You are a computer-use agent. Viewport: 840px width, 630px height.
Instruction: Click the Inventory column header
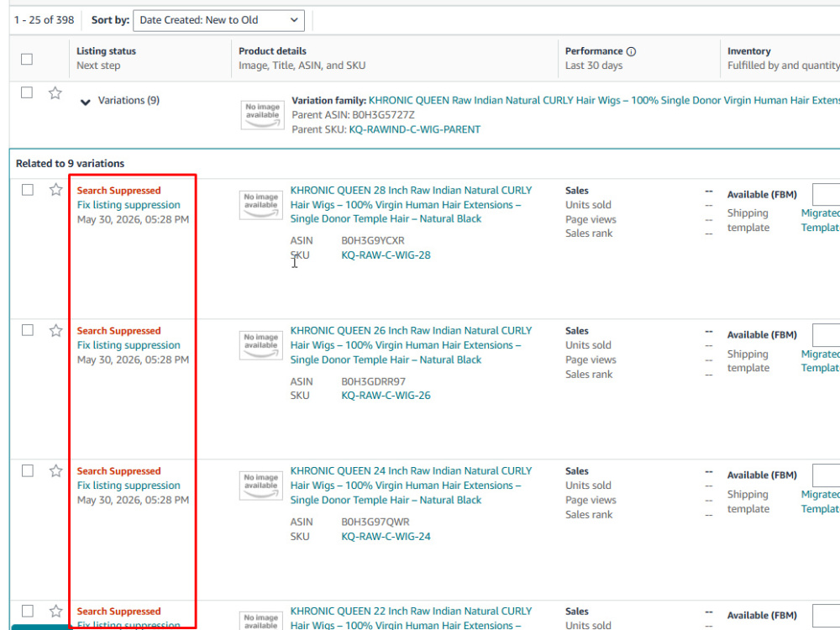pyautogui.click(x=749, y=51)
